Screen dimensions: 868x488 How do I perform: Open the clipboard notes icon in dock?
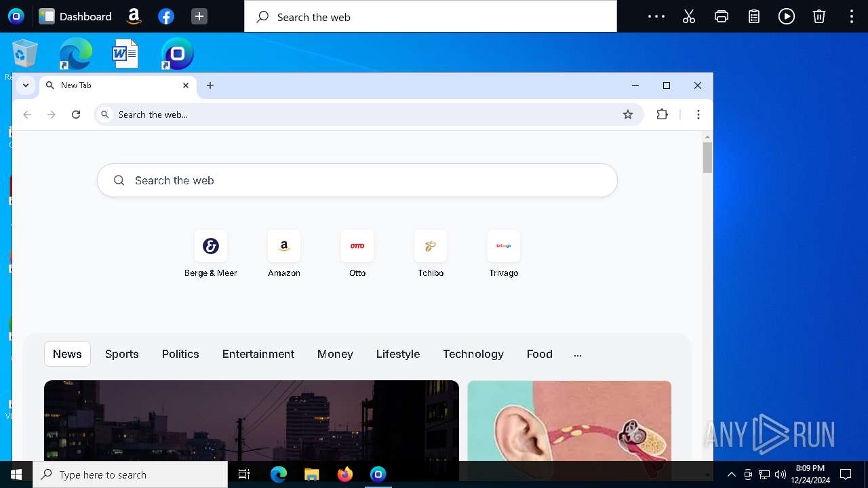(754, 16)
